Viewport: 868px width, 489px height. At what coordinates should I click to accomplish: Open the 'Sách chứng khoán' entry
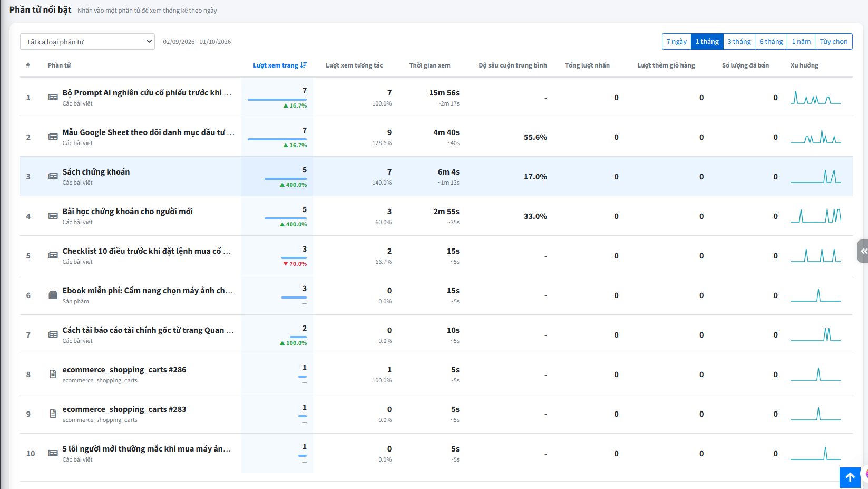point(96,172)
